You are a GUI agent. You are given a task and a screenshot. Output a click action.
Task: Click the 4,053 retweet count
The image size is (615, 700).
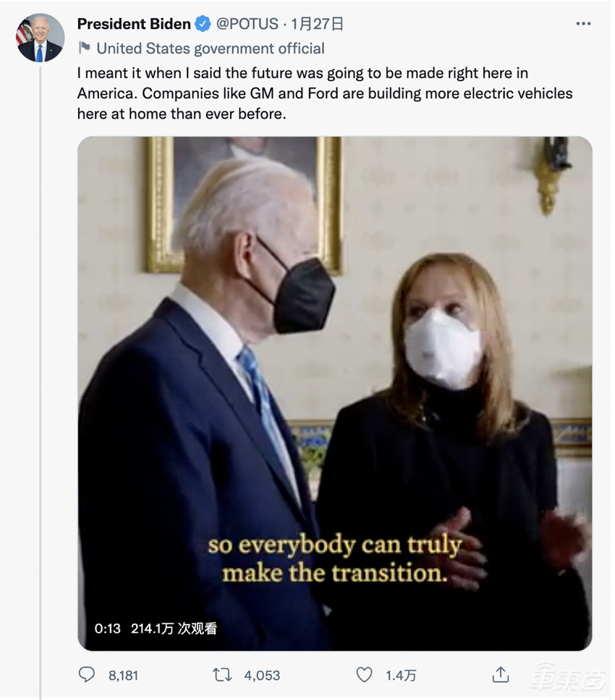[262, 675]
